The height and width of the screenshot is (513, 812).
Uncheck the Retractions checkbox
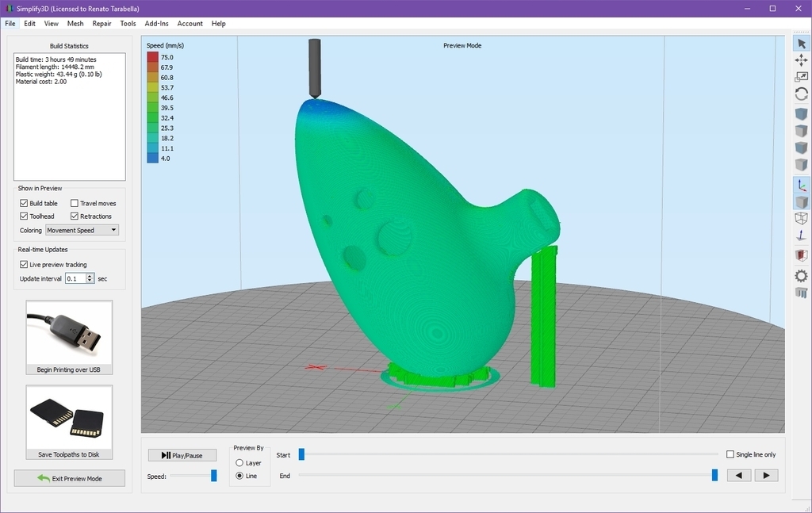[x=75, y=216]
